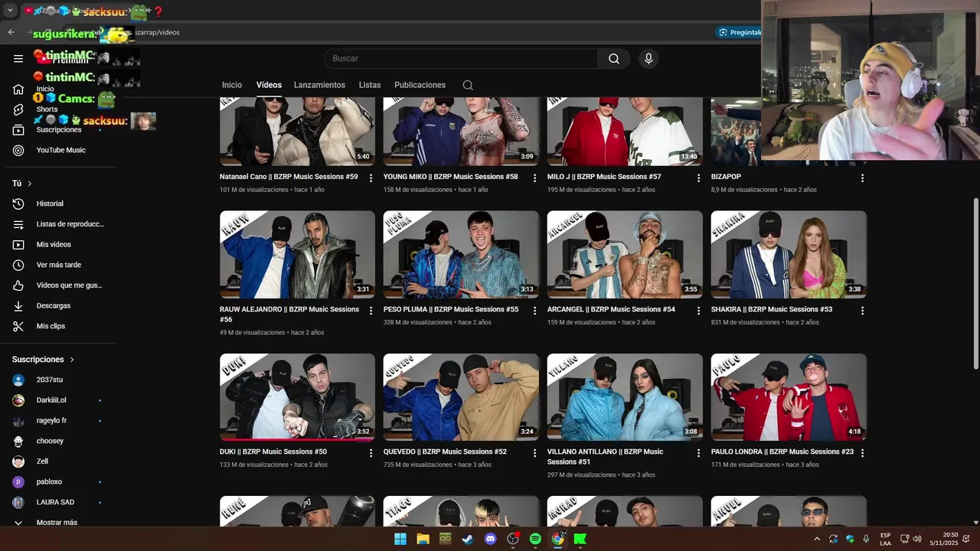The width and height of the screenshot is (980, 551).
Task: Open more options for the PESO PLUMA #55 video
Action: pyautogui.click(x=535, y=311)
